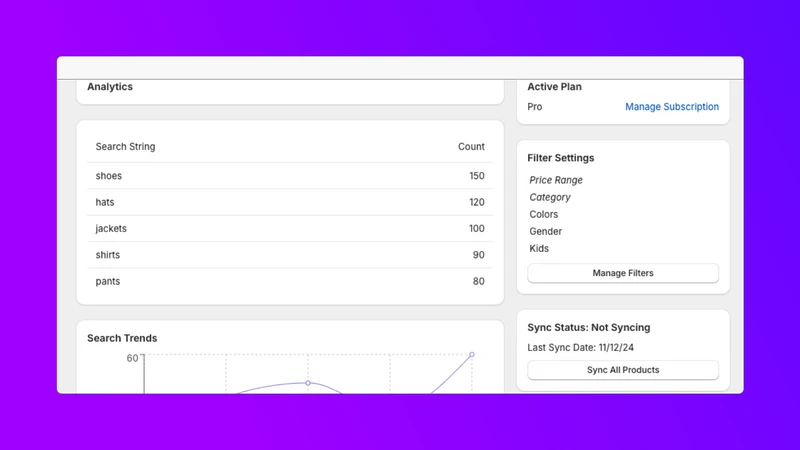
Task: Click the Sync All Products button
Action: [622, 370]
